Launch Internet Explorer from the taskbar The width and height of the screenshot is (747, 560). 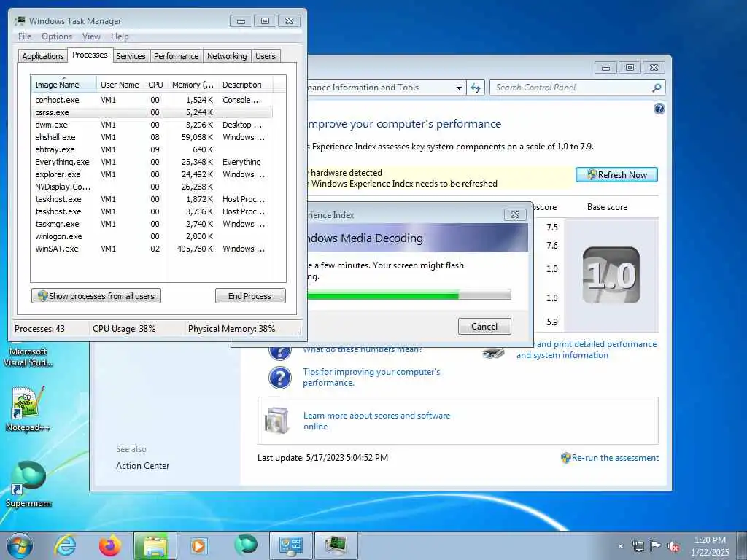pos(65,545)
